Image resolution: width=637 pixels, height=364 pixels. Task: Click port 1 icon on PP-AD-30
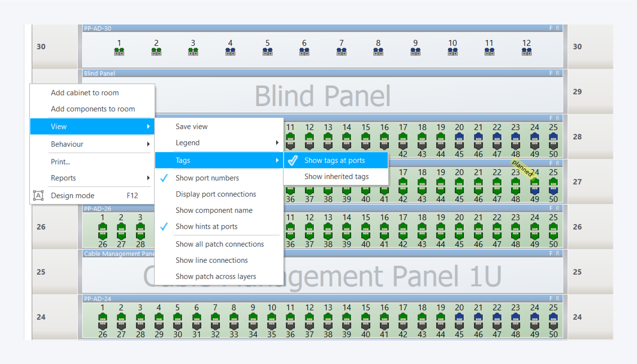(x=119, y=51)
